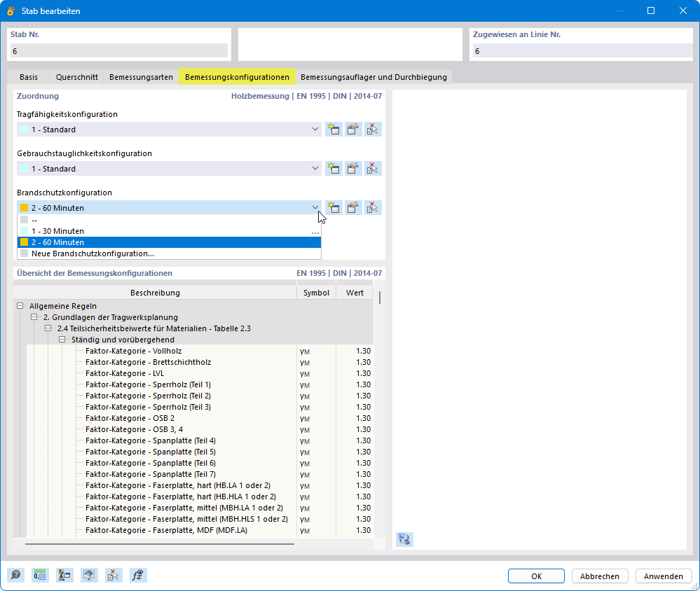Viewport: 700px width, 591px height.
Task: Collapse the 2.4 Teilsicherheitsbeiwerte node
Action: tap(48, 328)
